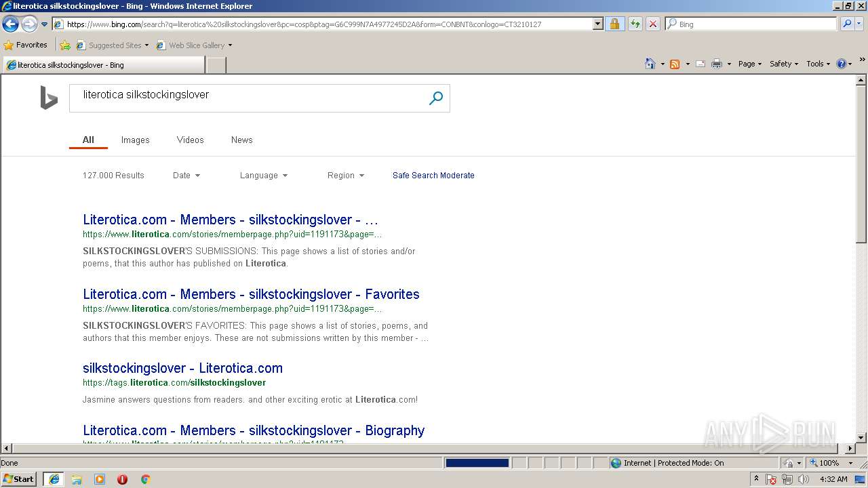868x488 pixels.
Task: Click the vertical scrollbar down arrow
Action: [x=861, y=438]
